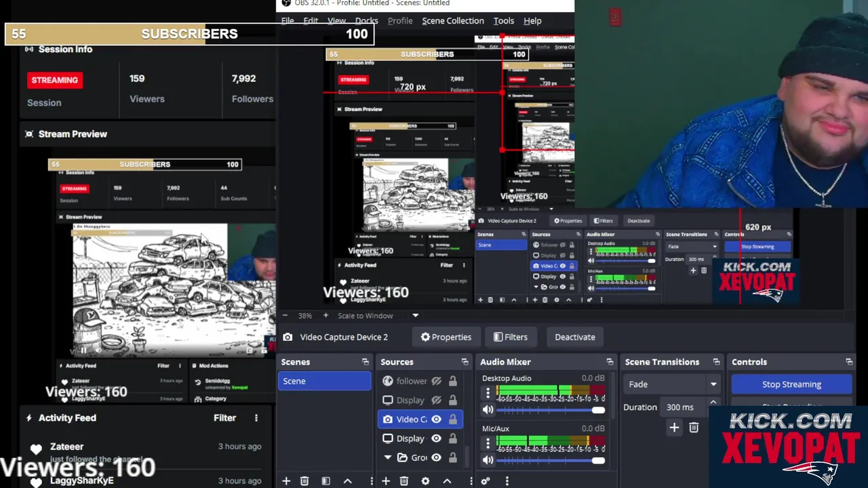This screenshot has width=868, height=488.
Task: Open Activity Feed three-dot menu
Action: [x=256, y=418]
